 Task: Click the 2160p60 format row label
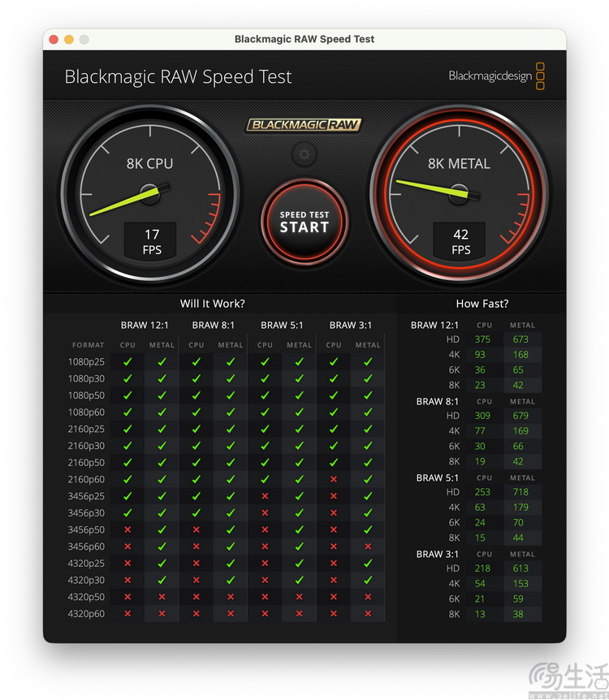pos(86,479)
